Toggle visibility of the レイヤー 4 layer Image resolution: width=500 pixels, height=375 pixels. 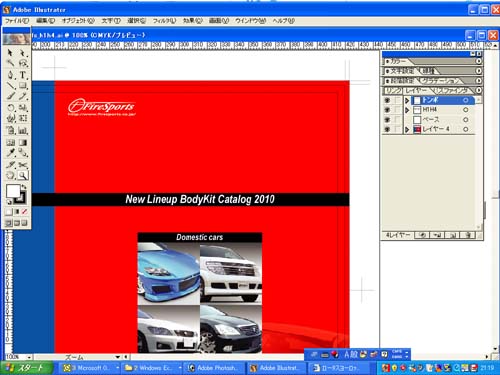[x=387, y=129]
